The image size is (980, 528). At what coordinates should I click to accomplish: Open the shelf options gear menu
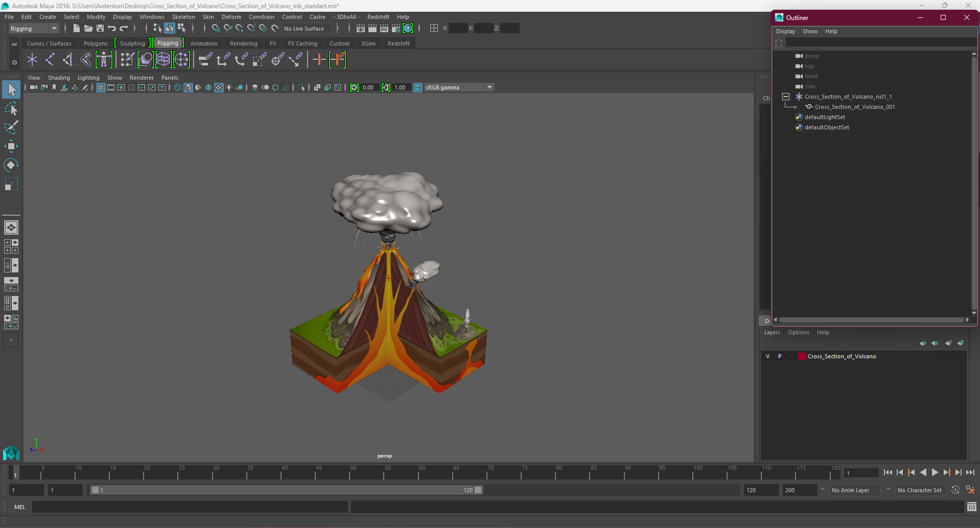14,62
